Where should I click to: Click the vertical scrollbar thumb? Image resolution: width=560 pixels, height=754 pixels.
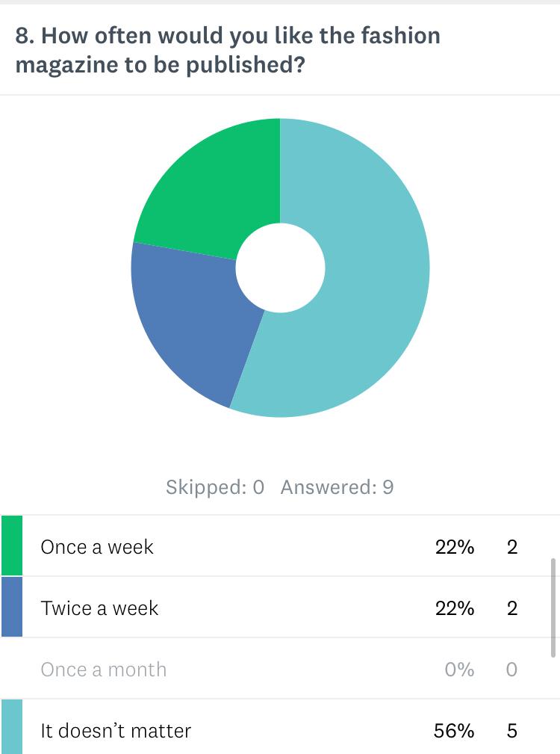tap(553, 605)
